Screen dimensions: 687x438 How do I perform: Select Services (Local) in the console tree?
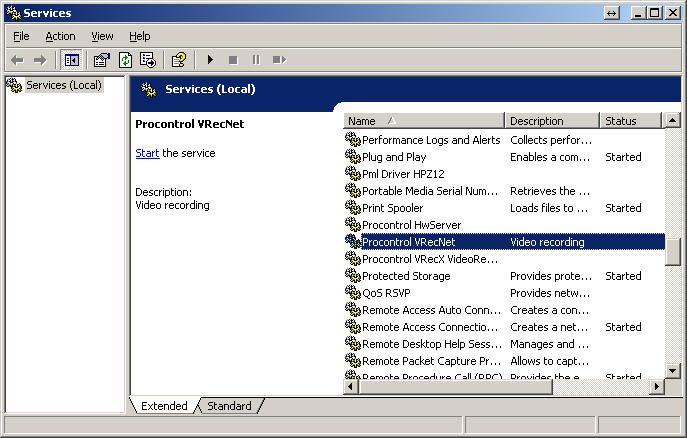click(64, 85)
